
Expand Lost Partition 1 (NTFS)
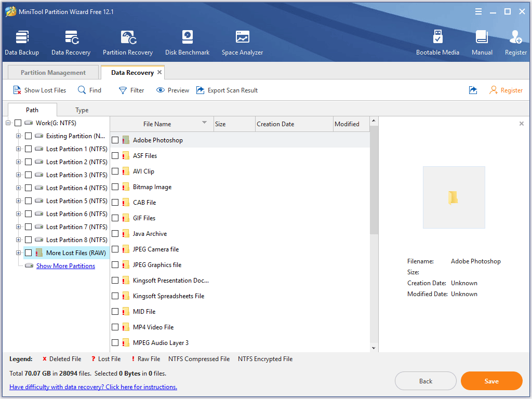18,149
